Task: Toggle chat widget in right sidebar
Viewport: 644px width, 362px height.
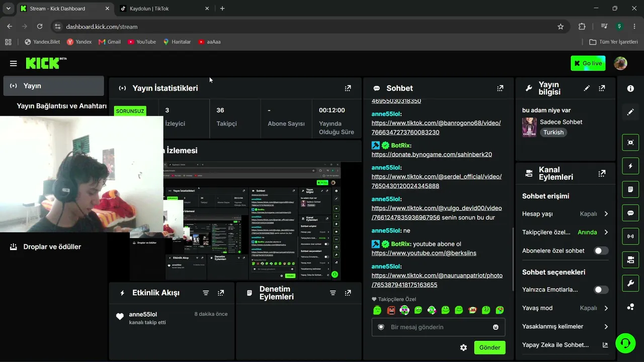Action: 630,213
